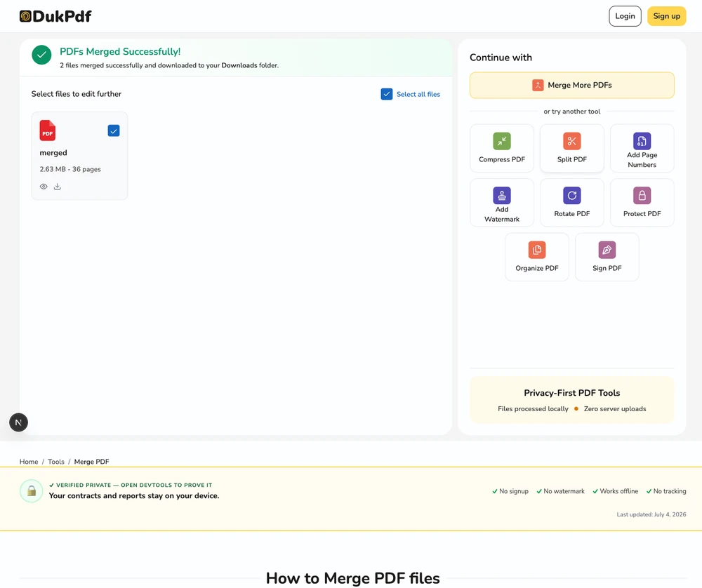Viewport: 702px width, 588px height.
Task: Click the 'Privacy-First PDF Tools' heading
Action: pos(571,393)
